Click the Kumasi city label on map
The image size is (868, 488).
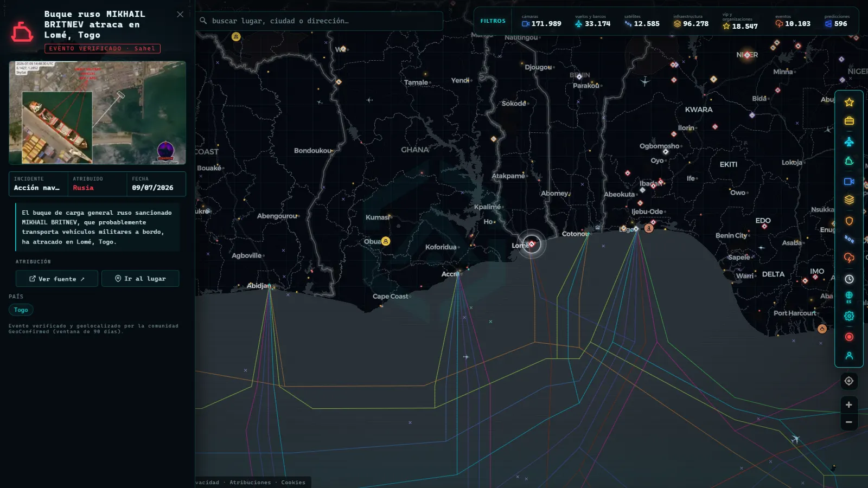click(378, 217)
